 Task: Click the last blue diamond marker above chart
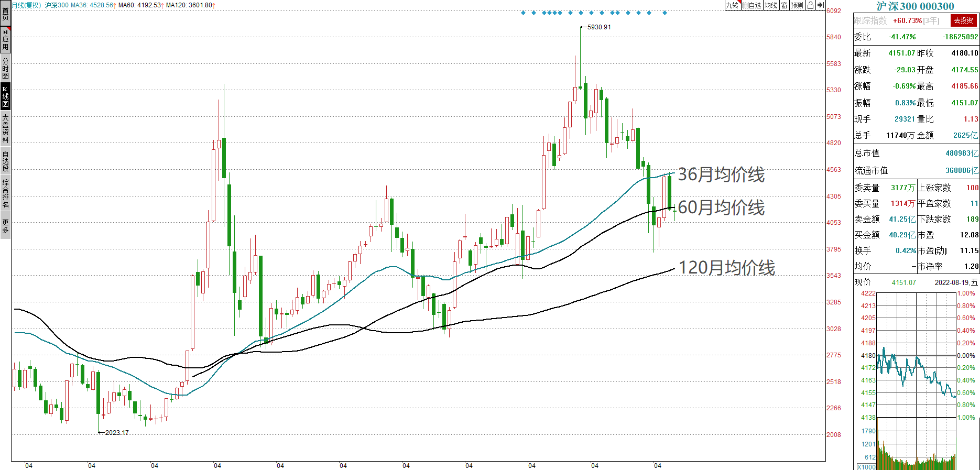[x=665, y=13]
